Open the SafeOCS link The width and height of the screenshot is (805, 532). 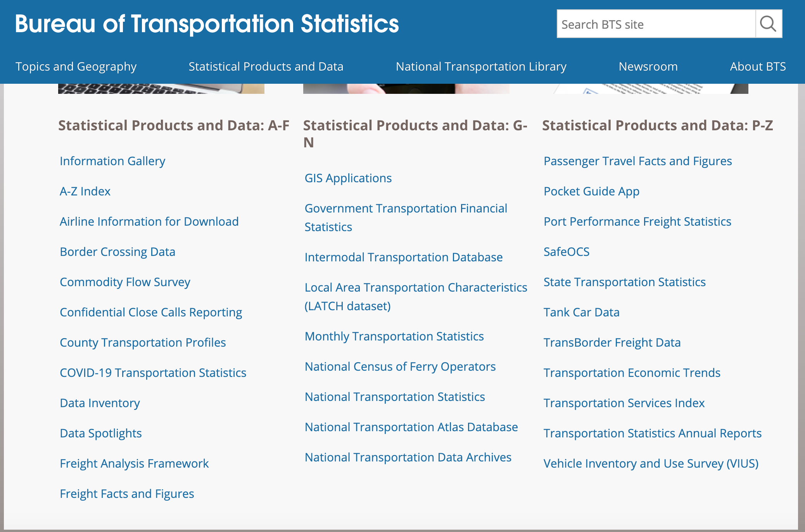pos(566,252)
